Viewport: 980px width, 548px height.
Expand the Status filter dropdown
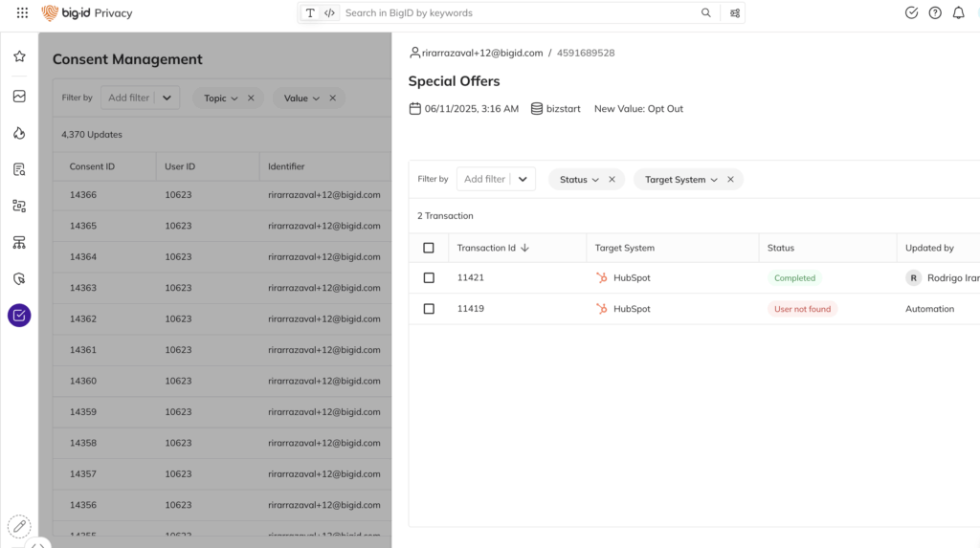point(579,180)
